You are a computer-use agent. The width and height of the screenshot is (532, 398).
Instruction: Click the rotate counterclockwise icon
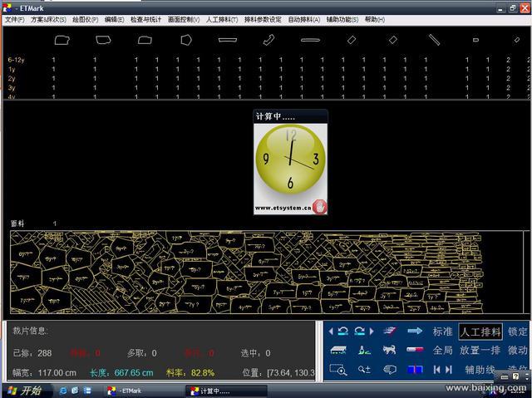[342, 332]
